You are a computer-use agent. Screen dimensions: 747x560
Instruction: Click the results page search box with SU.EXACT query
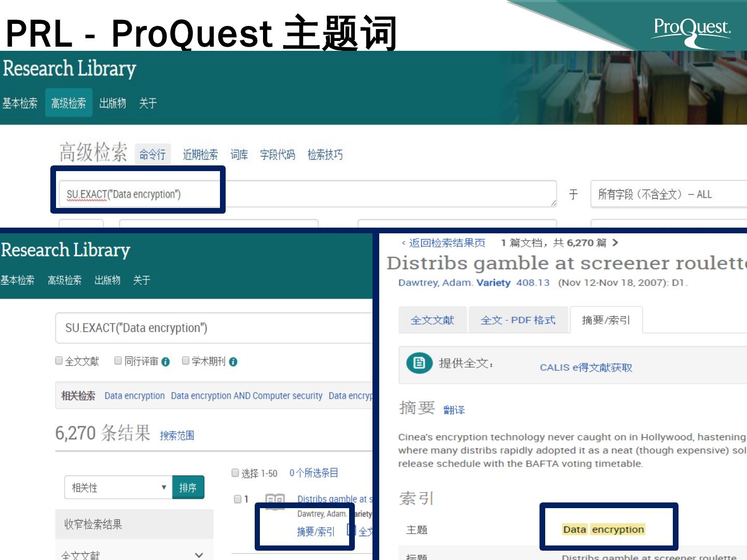tap(214, 328)
